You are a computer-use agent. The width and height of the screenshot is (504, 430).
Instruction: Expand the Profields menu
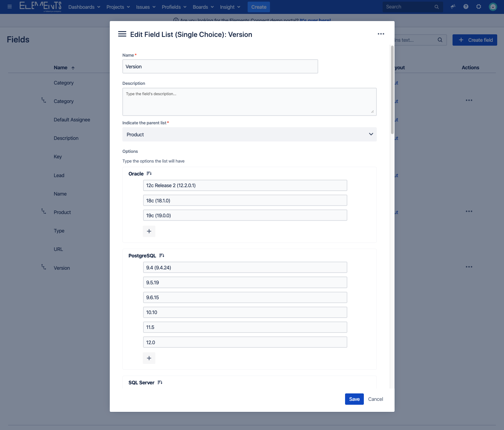click(x=174, y=7)
